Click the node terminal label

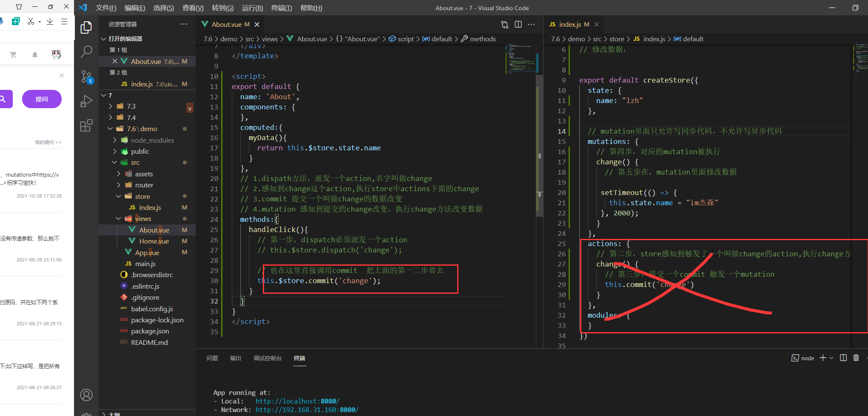tap(803, 358)
